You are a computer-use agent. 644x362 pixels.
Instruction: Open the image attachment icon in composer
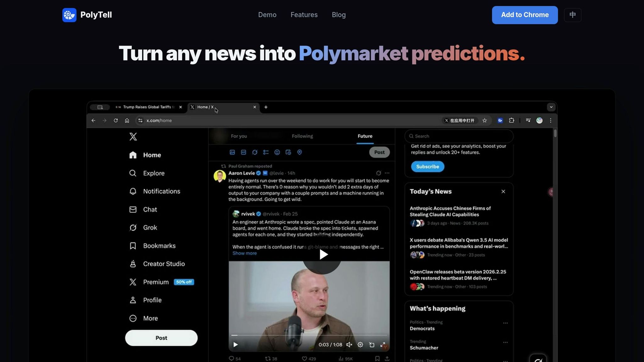(x=232, y=152)
